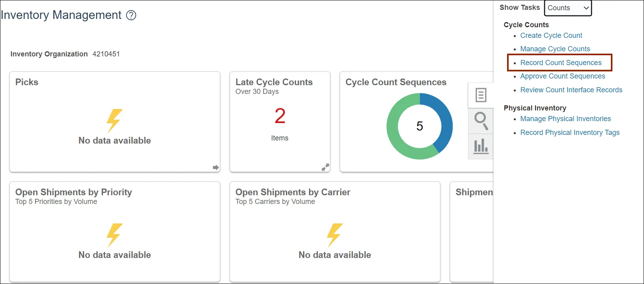Click the Search magnifier side tab
The height and width of the screenshot is (284, 644).
(481, 121)
